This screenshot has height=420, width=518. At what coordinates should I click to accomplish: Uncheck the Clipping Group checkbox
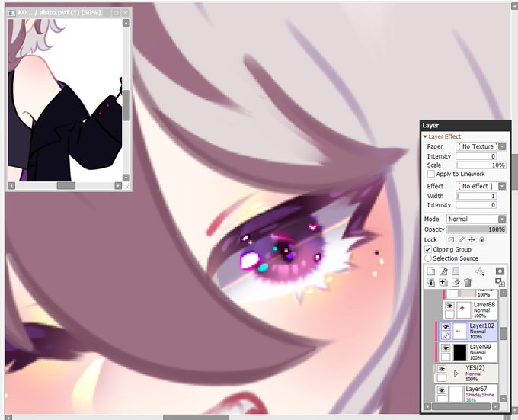428,249
